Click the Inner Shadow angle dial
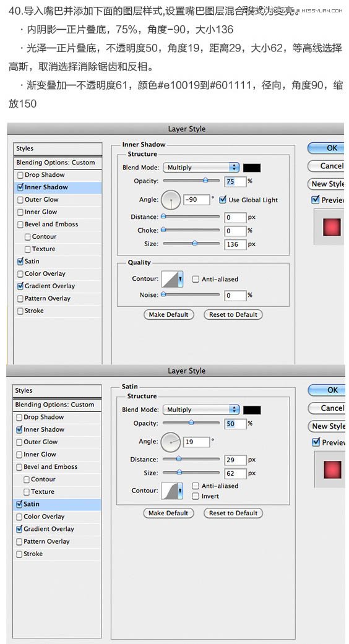This screenshot has width=349, height=644. [x=170, y=200]
